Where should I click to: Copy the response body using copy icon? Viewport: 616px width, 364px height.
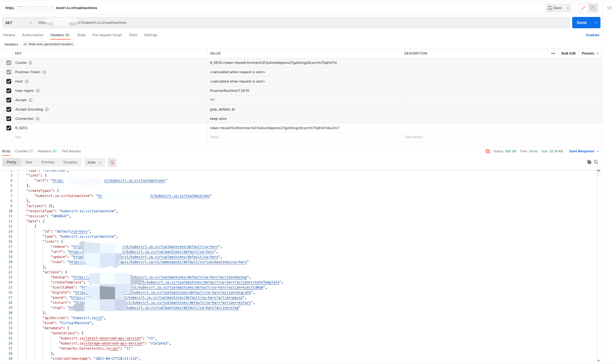pyautogui.click(x=589, y=162)
